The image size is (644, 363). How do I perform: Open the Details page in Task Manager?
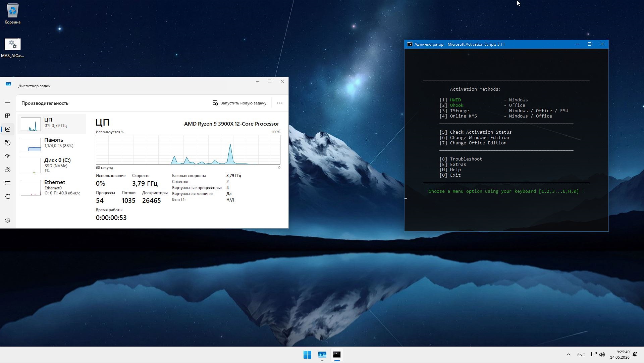(x=8, y=183)
